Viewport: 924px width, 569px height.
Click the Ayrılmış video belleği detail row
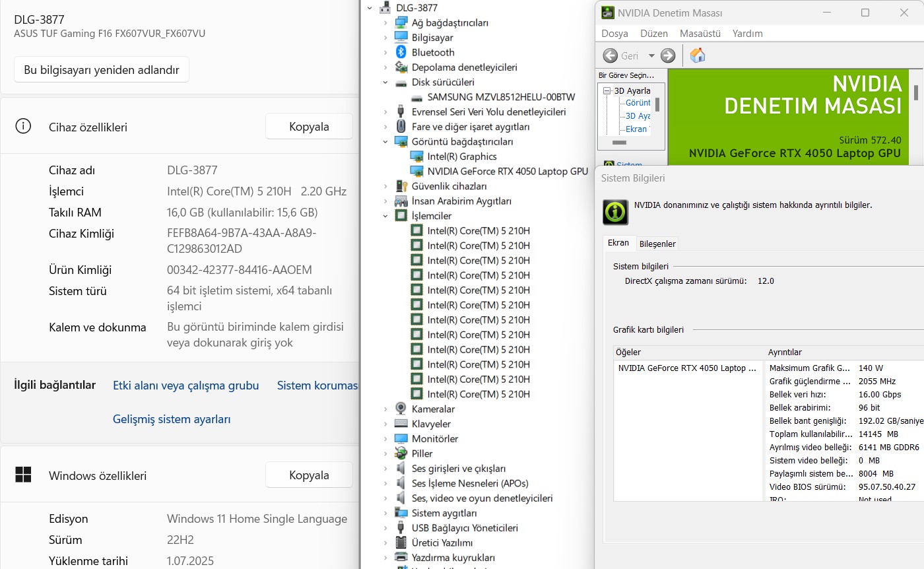click(x=845, y=448)
